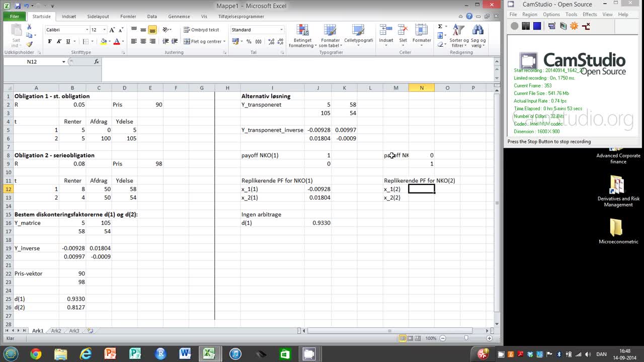Save workbook from Quick Access Toolbar
Image resolution: width=644 pixels, height=362 pixels.
click(x=18, y=6)
